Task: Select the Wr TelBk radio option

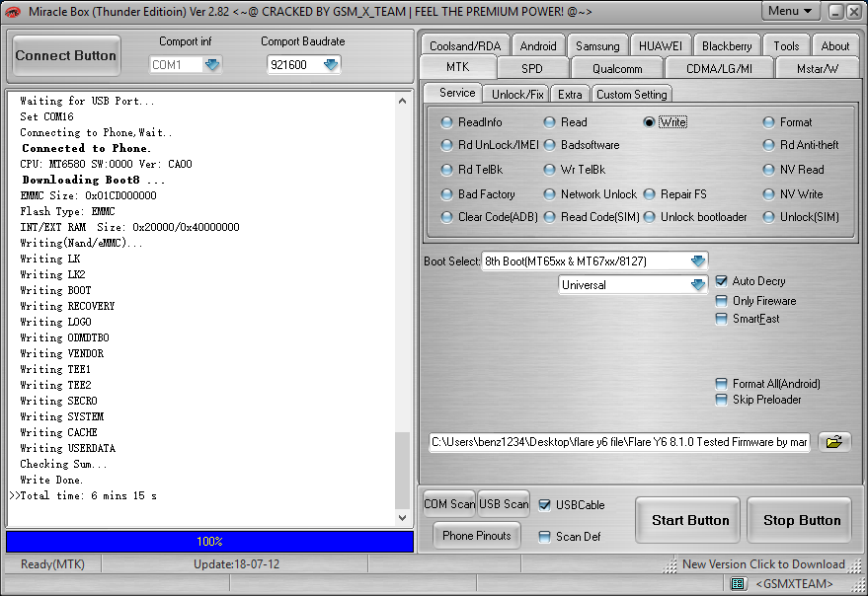Action: tap(549, 170)
